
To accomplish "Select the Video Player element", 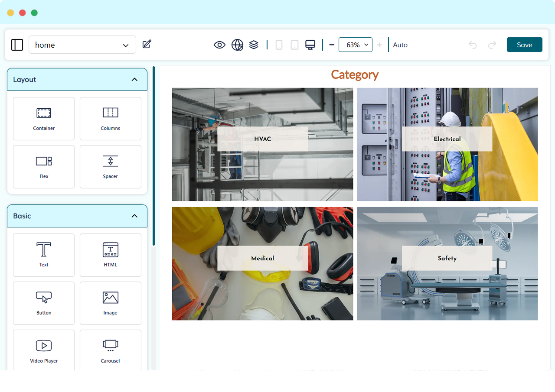I will click(x=44, y=350).
